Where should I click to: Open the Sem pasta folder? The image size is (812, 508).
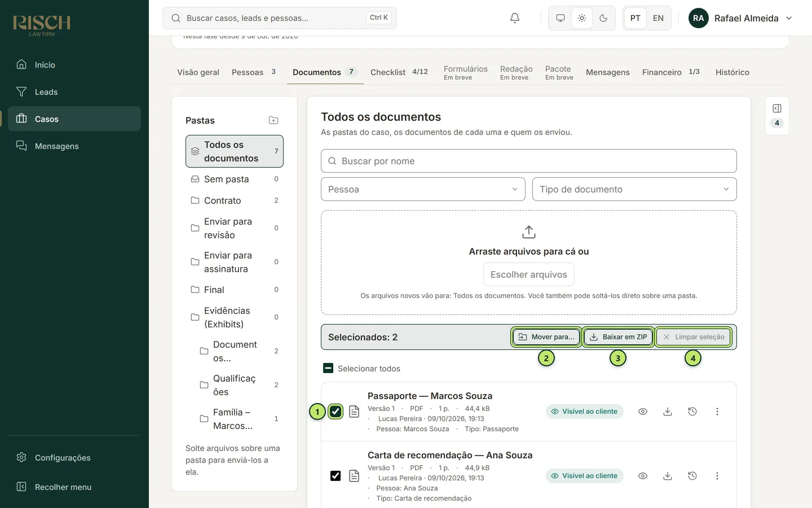coord(235,179)
